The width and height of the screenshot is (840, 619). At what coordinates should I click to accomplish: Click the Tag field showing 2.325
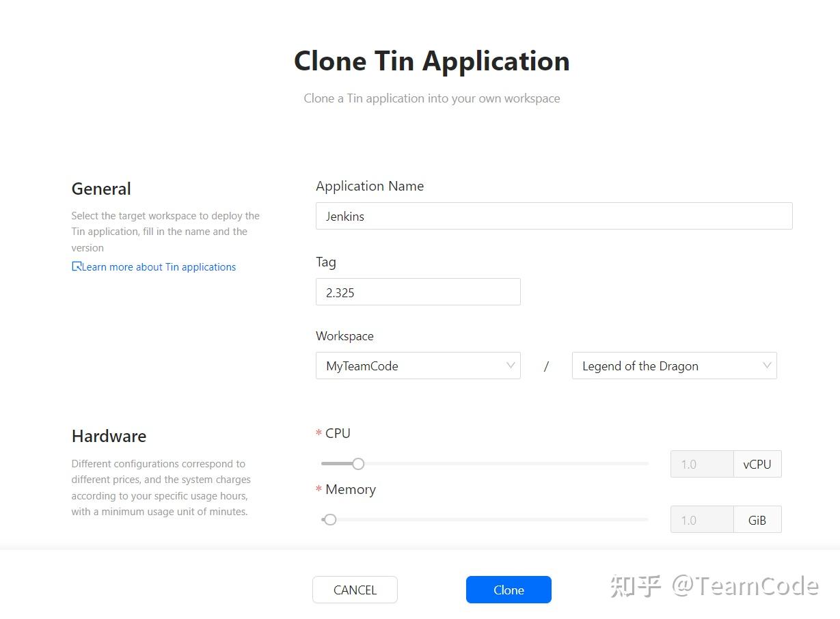[x=418, y=292]
